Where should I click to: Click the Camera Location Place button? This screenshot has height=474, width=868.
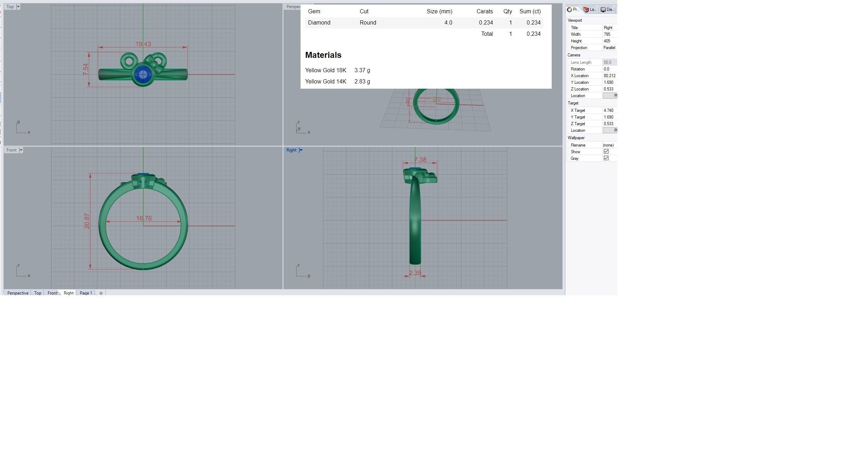coord(610,96)
